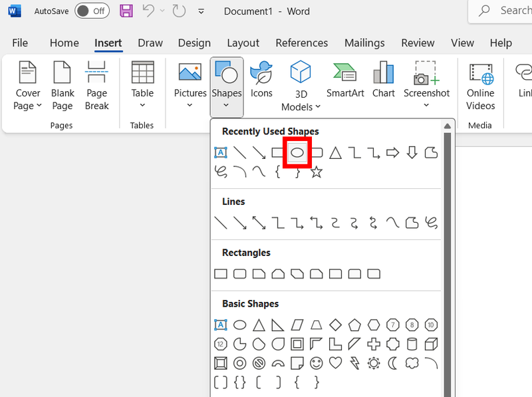This screenshot has width=532, height=397.
Task: Select the Down Arrow shape in Recently Used
Action: point(412,153)
